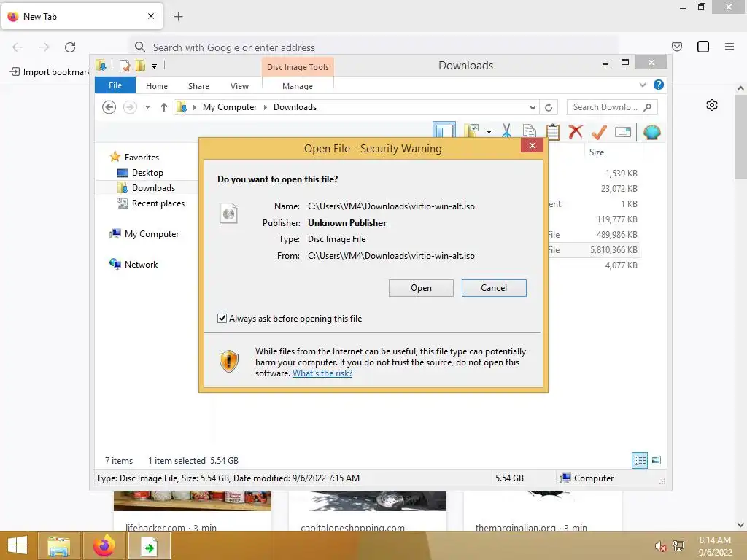Screen dimensions: 747x560
Task: Open a new Firefox tab with plus
Action: (178, 17)
